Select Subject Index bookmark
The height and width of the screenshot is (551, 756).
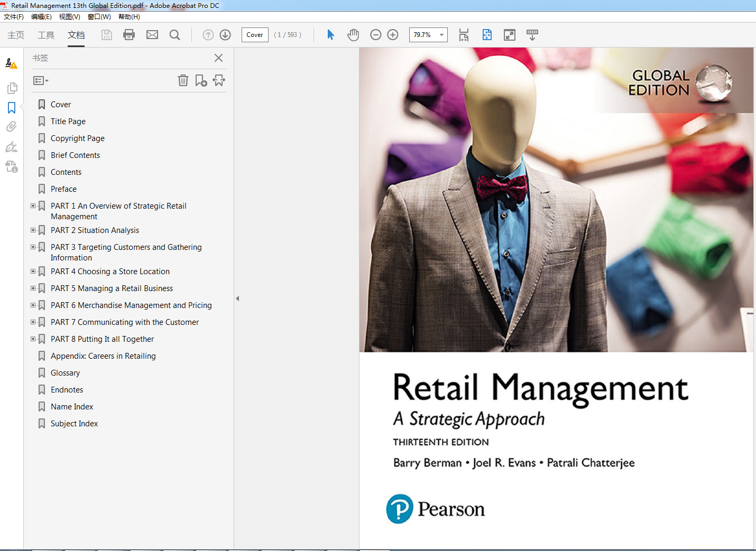(74, 424)
